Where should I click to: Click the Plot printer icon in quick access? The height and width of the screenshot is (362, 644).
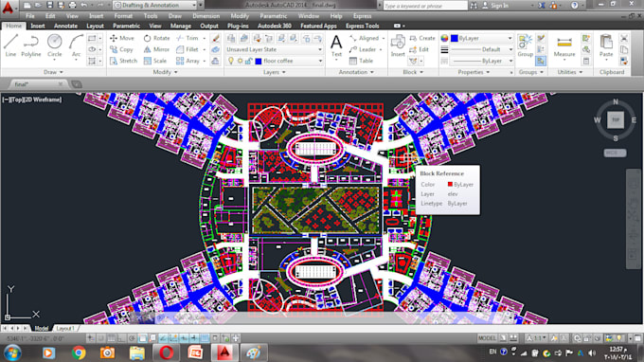tap(72, 6)
